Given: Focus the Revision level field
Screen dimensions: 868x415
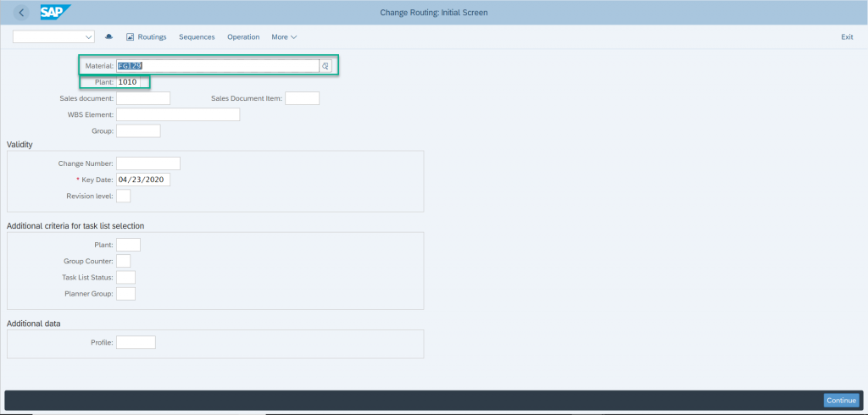Looking at the screenshot, I should 124,196.
